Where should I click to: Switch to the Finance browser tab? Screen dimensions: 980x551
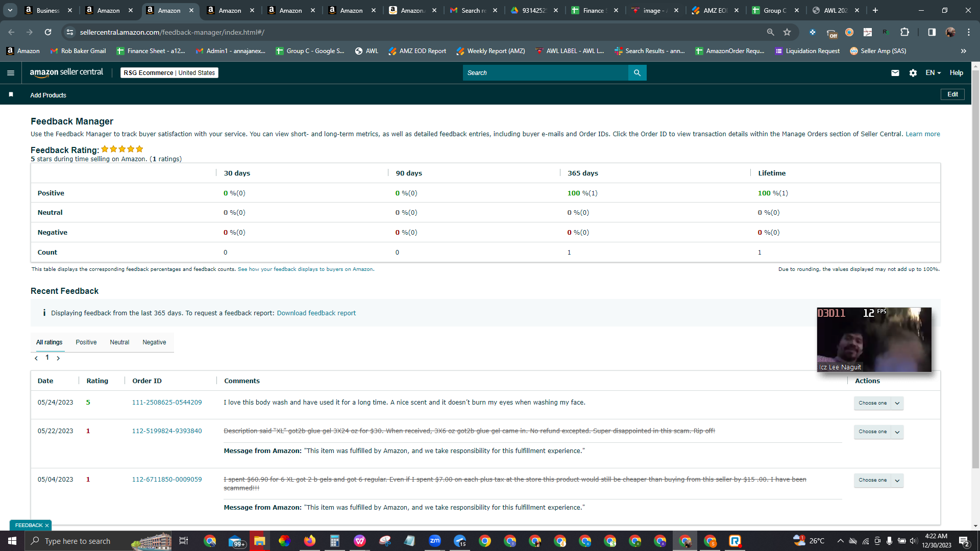(x=594, y=10)
